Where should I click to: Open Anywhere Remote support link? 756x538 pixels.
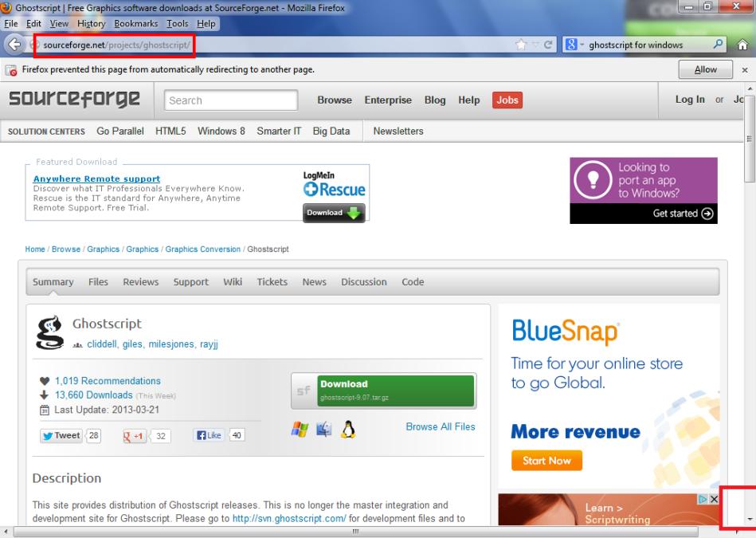pyautogui.click(x=96, y=179)
